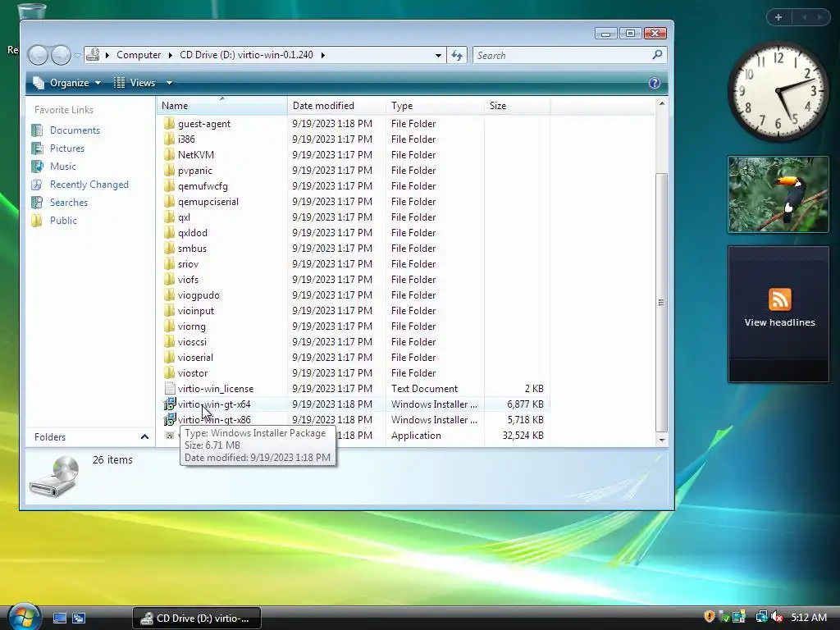This screenshot has height=630, width=840.
Task: Click the CD Drive (D:) taskbar button
Action: (196, 618)
